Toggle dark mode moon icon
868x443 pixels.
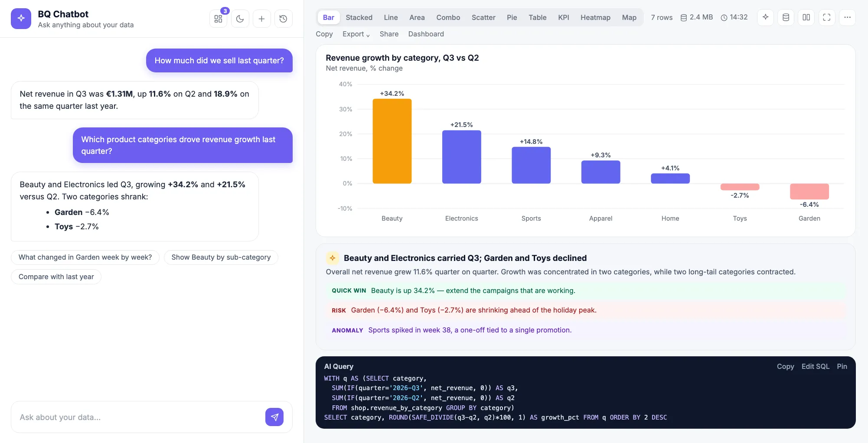coord(240,19)
